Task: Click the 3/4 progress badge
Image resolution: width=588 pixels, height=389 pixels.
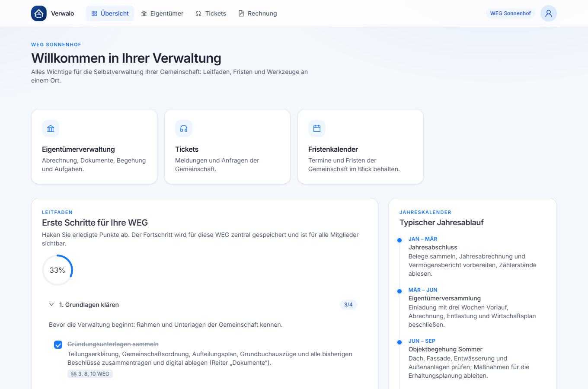Action: point(348,305)
